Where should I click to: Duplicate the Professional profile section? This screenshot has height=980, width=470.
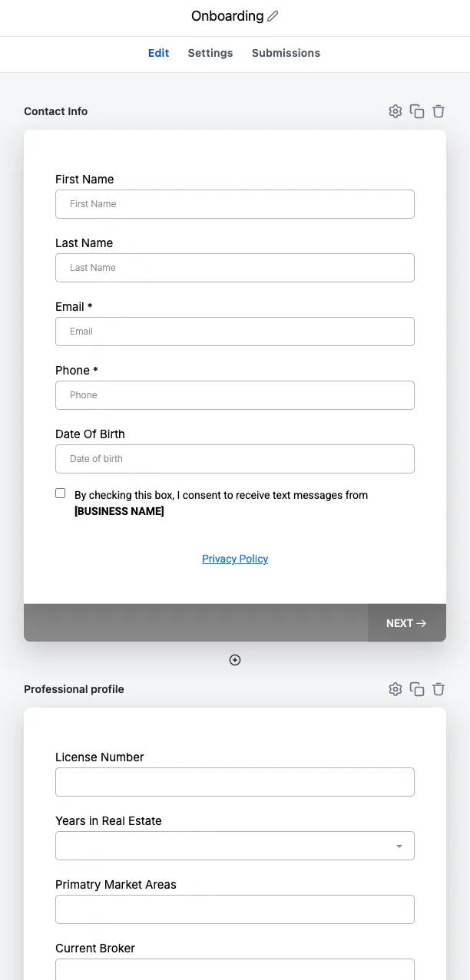417,689
